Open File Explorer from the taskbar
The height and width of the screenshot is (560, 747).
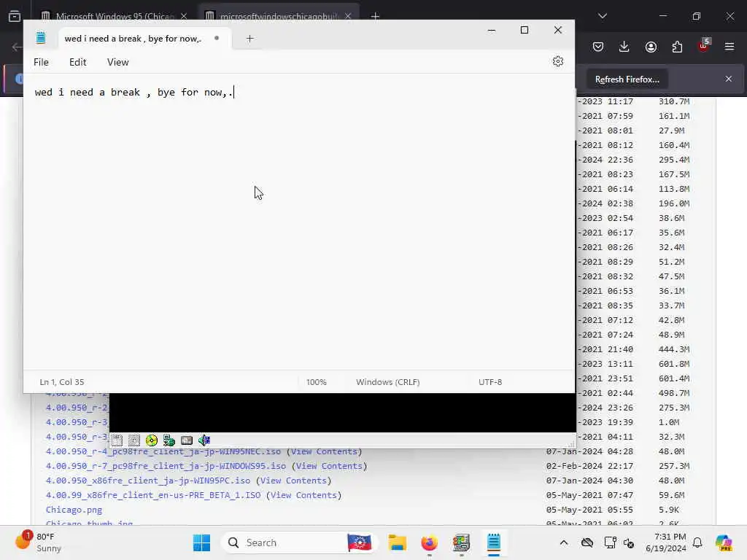397,542
